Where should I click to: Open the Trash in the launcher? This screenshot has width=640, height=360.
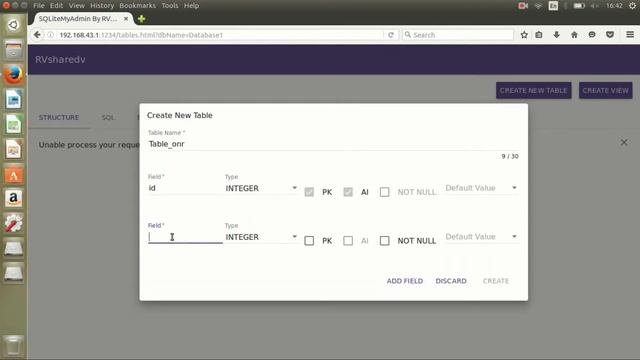tap(13, 345)
